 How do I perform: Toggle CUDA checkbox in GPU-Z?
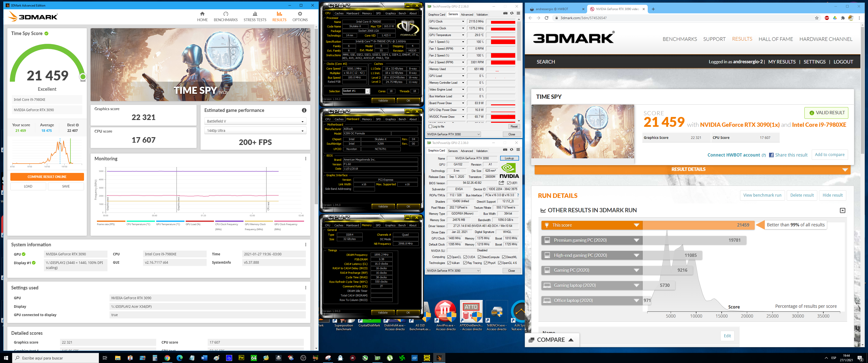pos(465,257)
